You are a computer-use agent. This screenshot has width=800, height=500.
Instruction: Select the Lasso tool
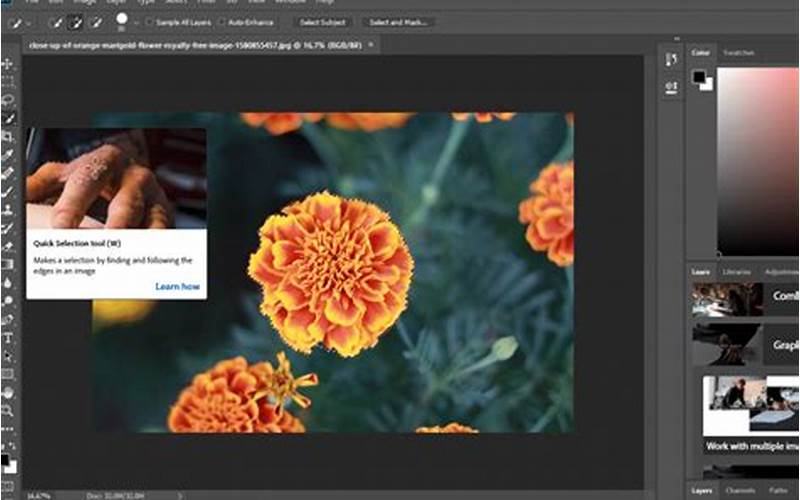click(8, 100)
